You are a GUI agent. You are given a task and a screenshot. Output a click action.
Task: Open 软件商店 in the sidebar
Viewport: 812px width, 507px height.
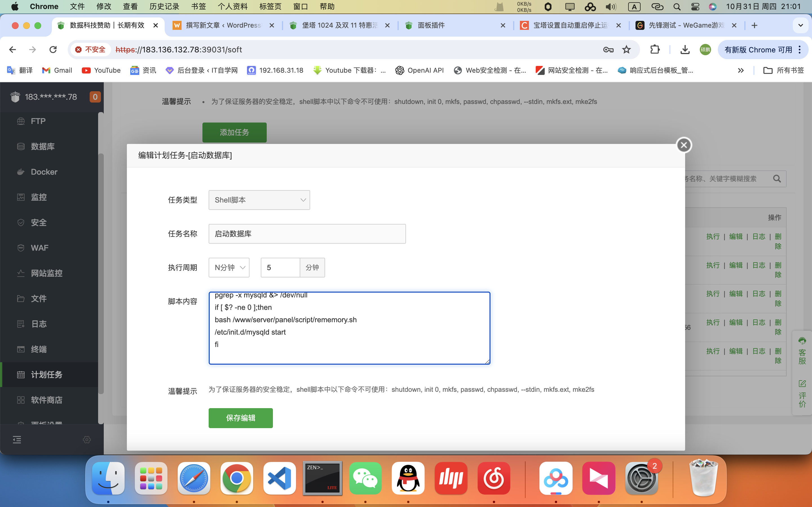coord(46,400)
